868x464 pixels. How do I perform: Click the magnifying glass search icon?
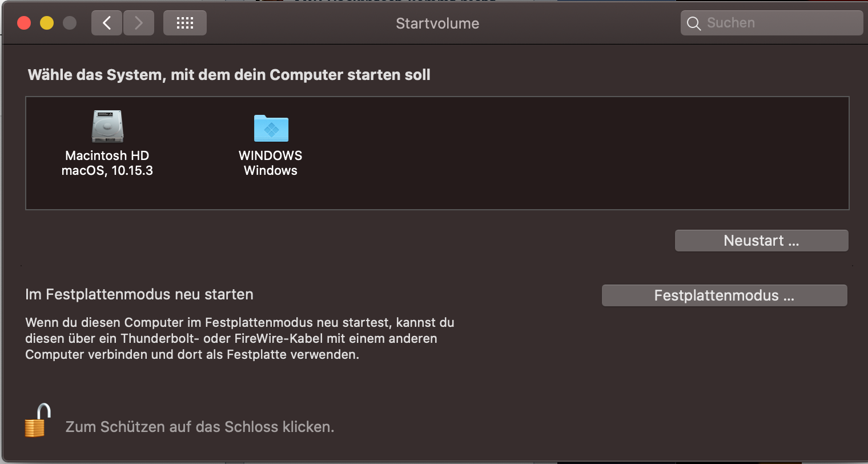point(694,23)
